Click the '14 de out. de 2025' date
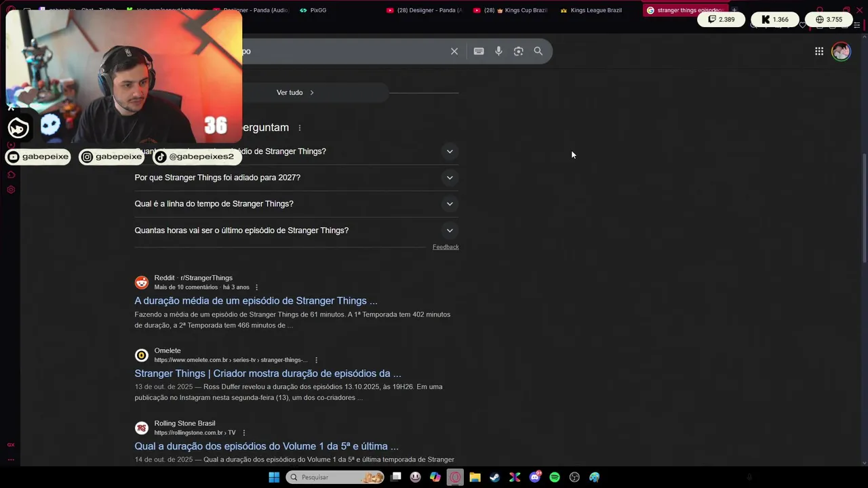Image resolution: width=868 pixels, height=488 pixels. [163, 460]
